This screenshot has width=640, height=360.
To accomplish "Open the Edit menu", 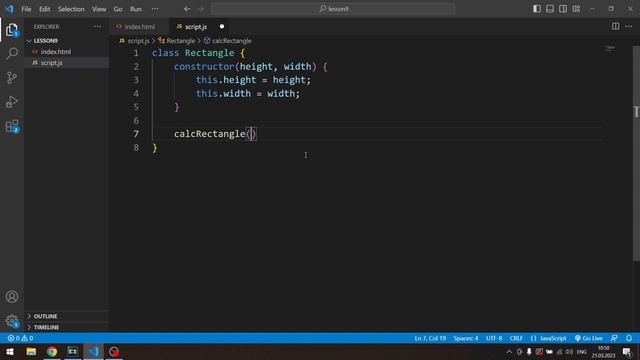I will click(x=44, y=9).
